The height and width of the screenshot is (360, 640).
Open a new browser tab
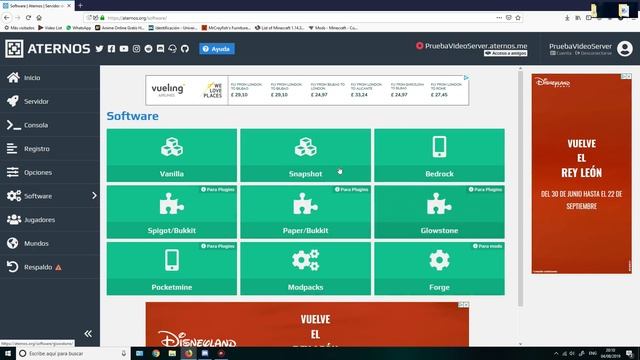(80, 6)
